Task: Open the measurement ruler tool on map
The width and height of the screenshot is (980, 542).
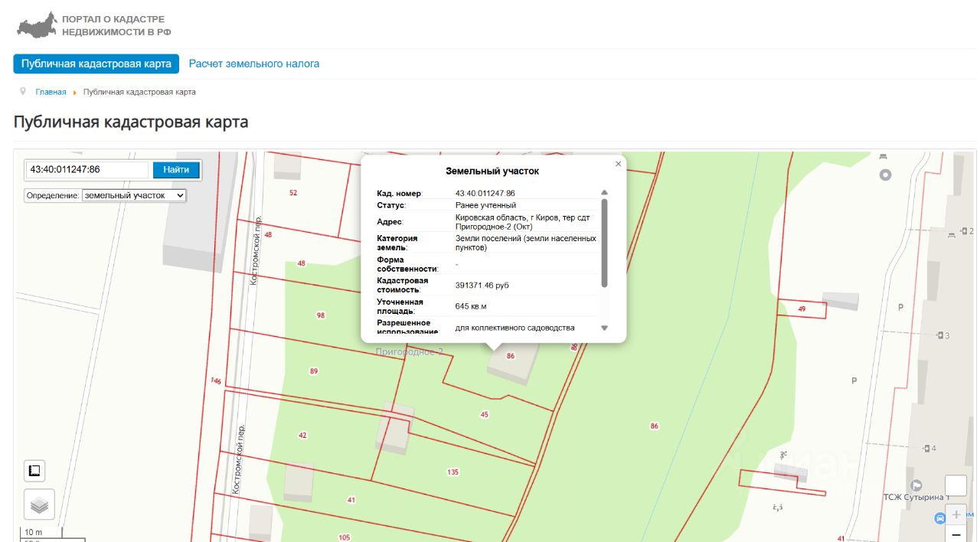Action: pos(34,470)
